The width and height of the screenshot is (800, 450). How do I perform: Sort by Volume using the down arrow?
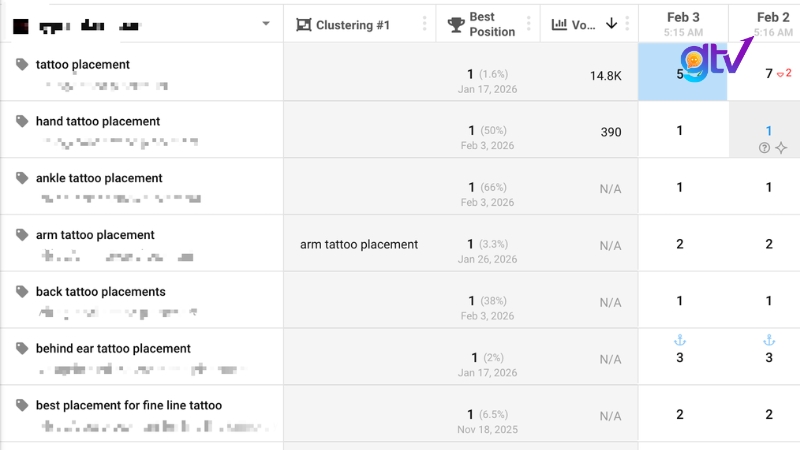click(611, 24)
